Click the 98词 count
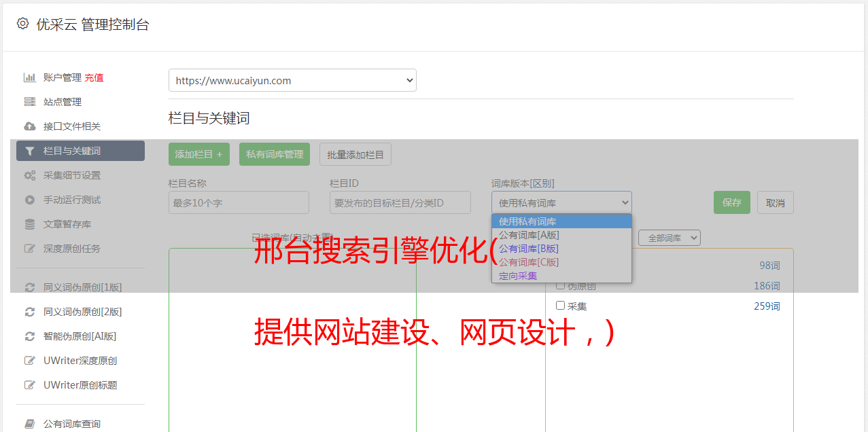Viewport: 868px width, 432px height. tap(769, 266)
